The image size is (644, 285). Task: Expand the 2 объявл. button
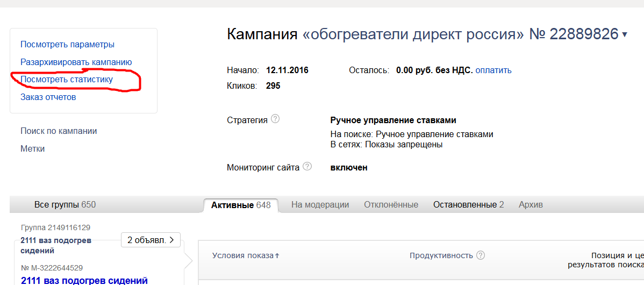coord(151,240)
